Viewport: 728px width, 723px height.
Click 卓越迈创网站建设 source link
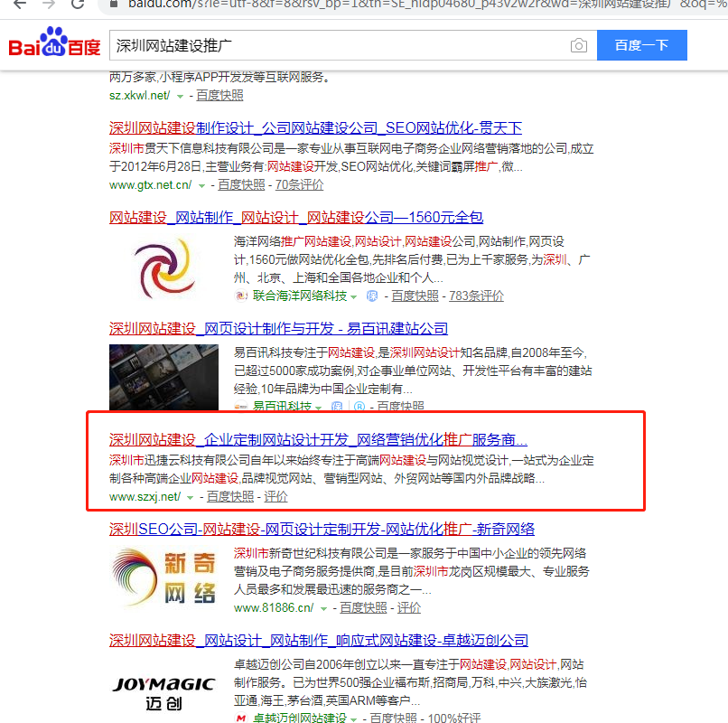point(300,718)
